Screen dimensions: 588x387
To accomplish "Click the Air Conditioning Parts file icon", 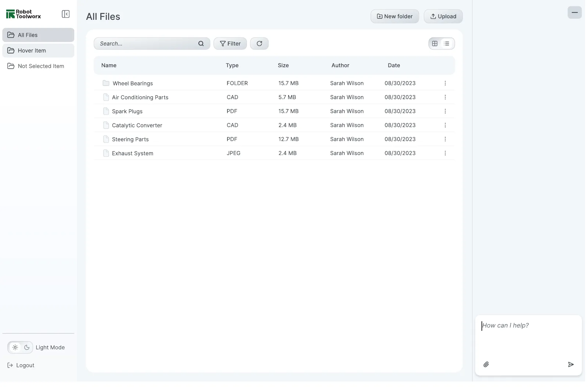I will pos(106,97).
